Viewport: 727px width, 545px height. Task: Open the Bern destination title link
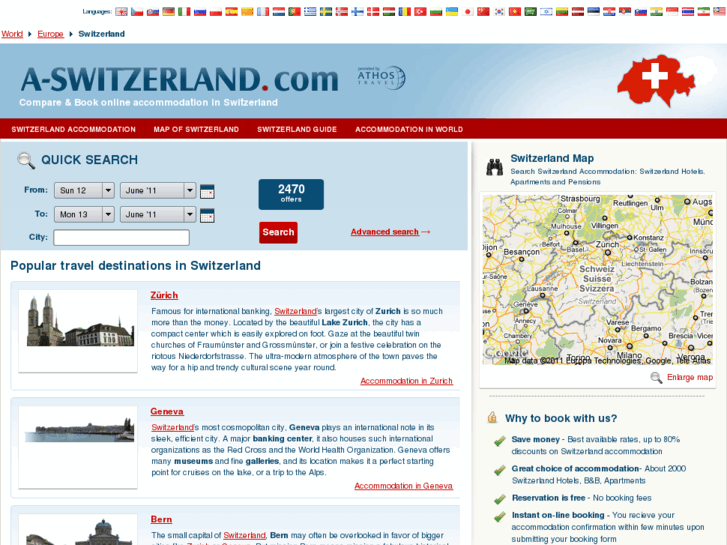click(161, 519)
